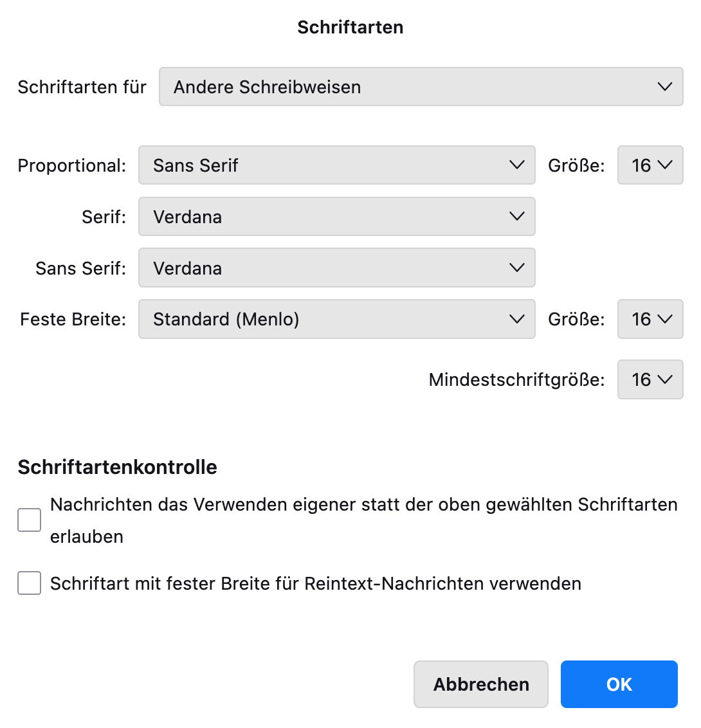Screen dimensions: 701x728
Task: Enable checkbox allowing messages own fonts
Action: click(x=30, y=520)
